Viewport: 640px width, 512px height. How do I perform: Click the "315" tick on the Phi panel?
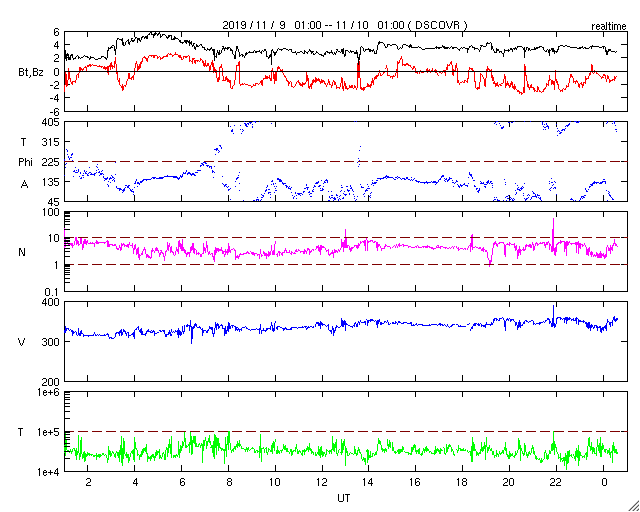coord(52,142)
